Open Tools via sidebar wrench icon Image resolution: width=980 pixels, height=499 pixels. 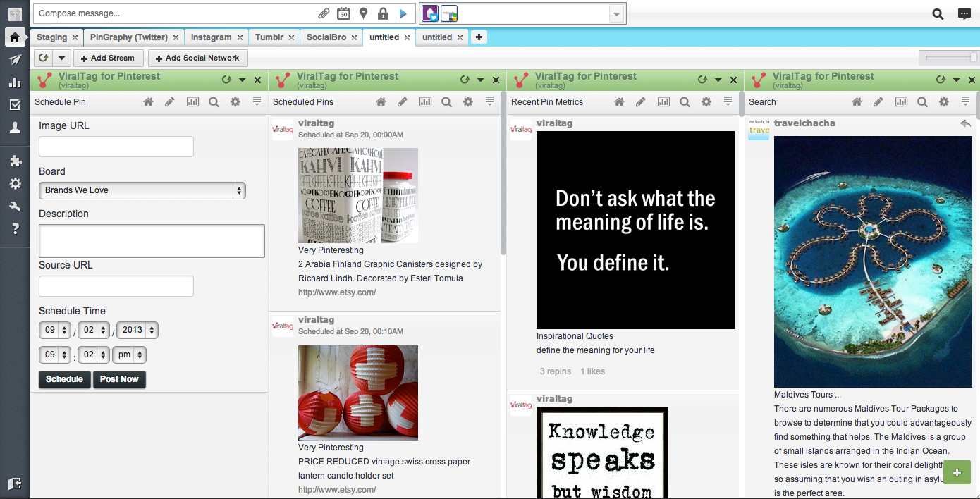[15, 207]
